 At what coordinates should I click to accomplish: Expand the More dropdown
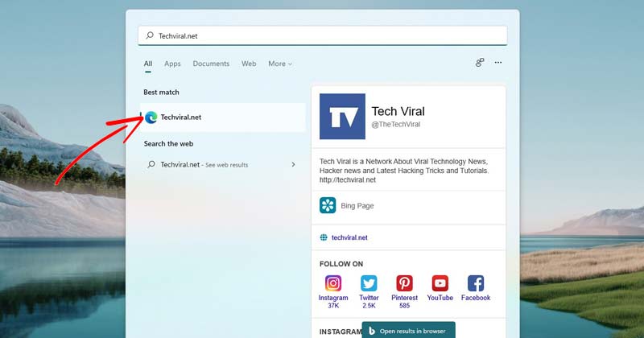point(280,64)
